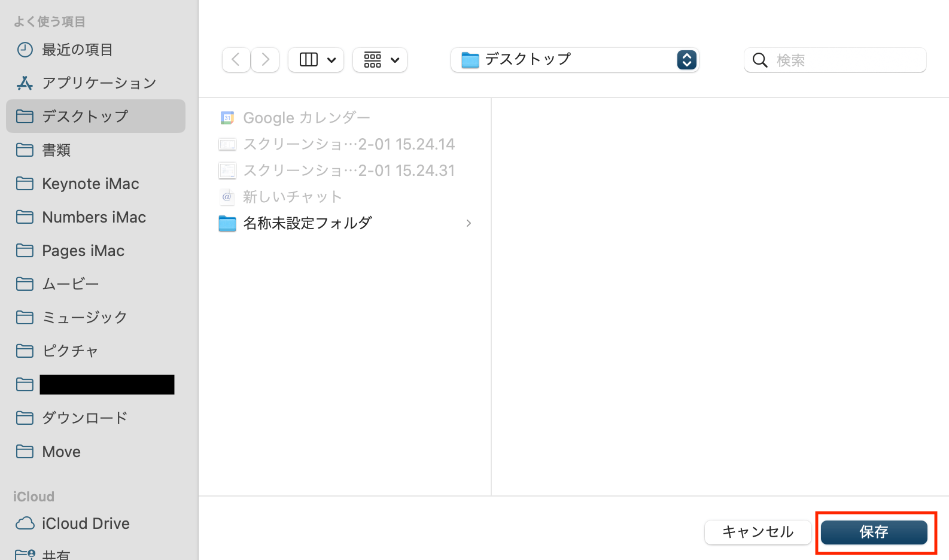Click the blue folder icon of 名称未設定フォルダ
Image resolution: width=949 pixels, height=560 pixels.
click(227, 223)
